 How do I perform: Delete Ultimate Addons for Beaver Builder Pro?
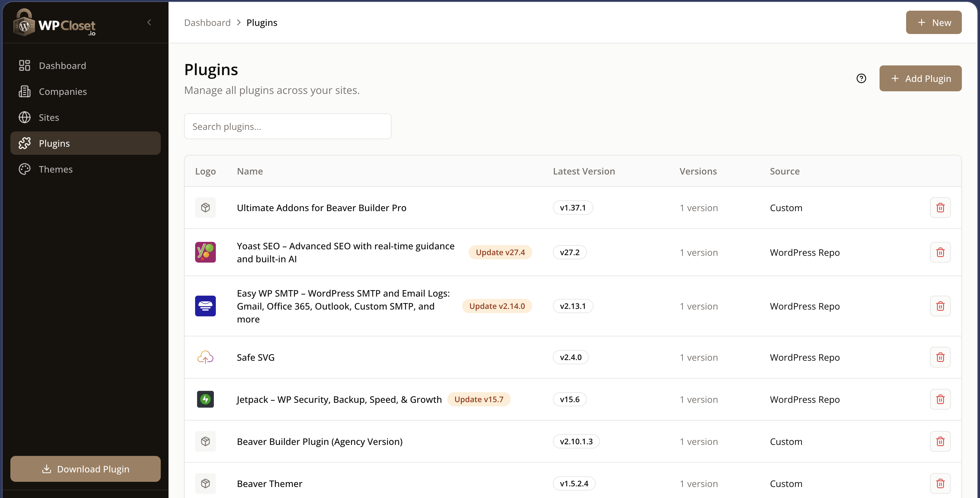pyautogui.click(x=940, y=208)
